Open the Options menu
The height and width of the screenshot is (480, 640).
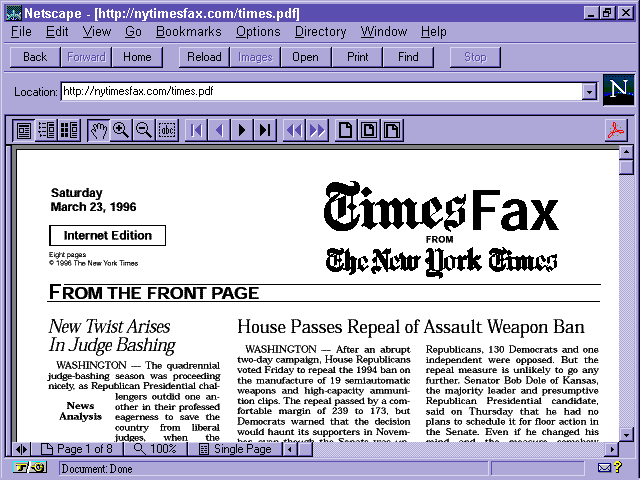(258, 31)
